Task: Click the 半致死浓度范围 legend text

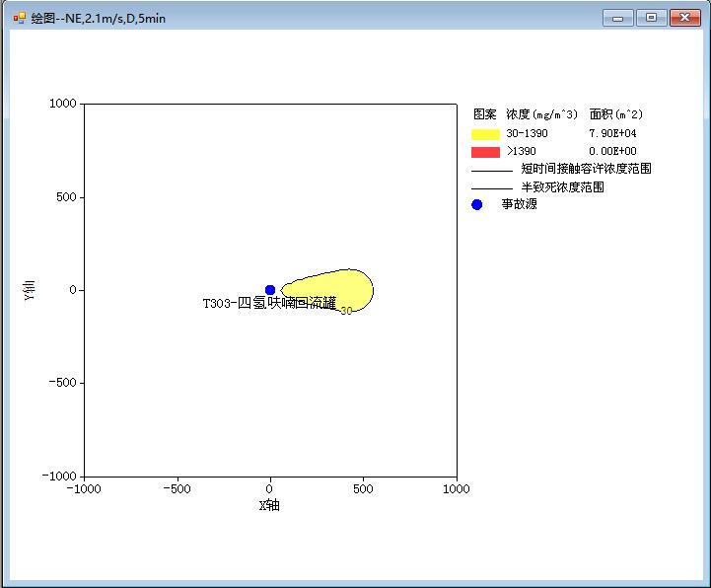Action: coord(562,186)
